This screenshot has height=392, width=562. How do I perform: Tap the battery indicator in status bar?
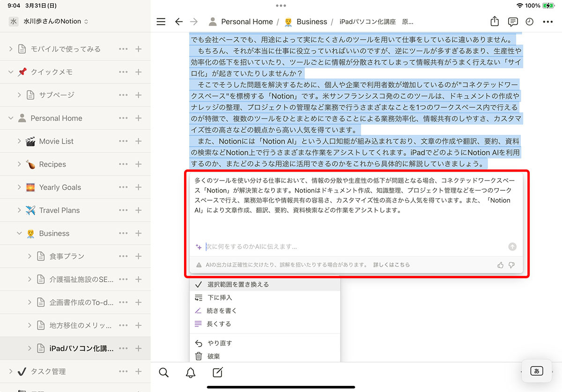[548, 6]
